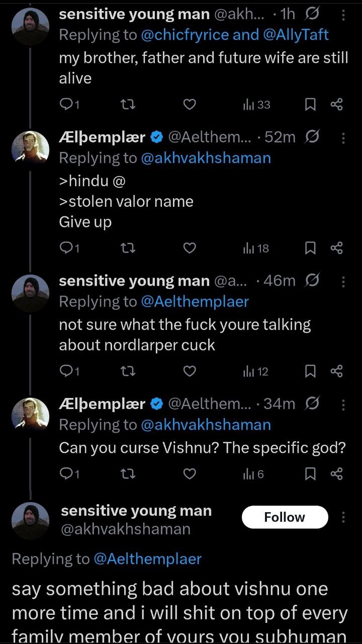Open more options beside Follow button
The width and height of the screenshot is (362, 644).
[x=343, y=517]
